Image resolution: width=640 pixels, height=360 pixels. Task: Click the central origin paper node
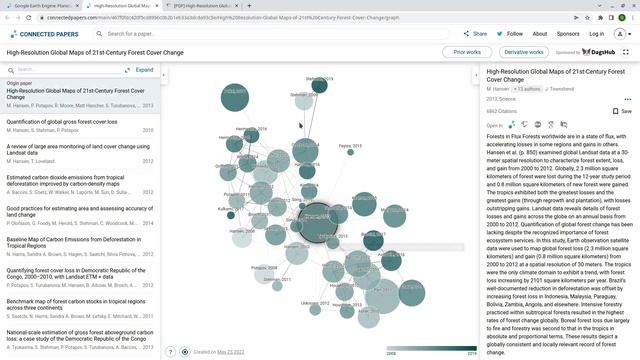[x=318, y=223]
